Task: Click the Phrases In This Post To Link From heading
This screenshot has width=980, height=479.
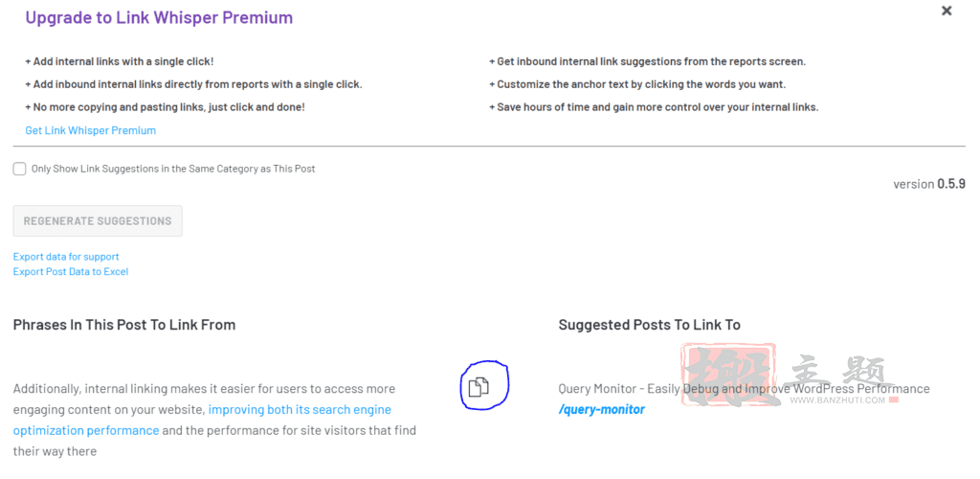Action: (x=124, y=325)
